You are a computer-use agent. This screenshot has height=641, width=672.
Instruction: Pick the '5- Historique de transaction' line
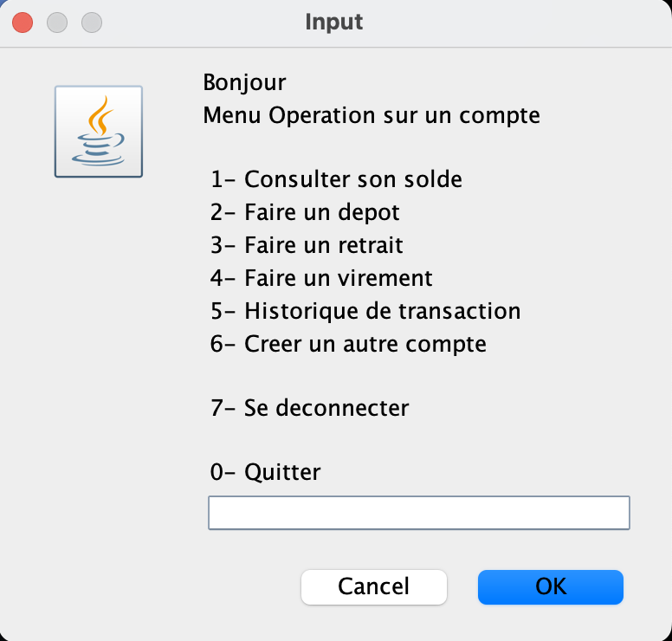[x=365, y=311]
